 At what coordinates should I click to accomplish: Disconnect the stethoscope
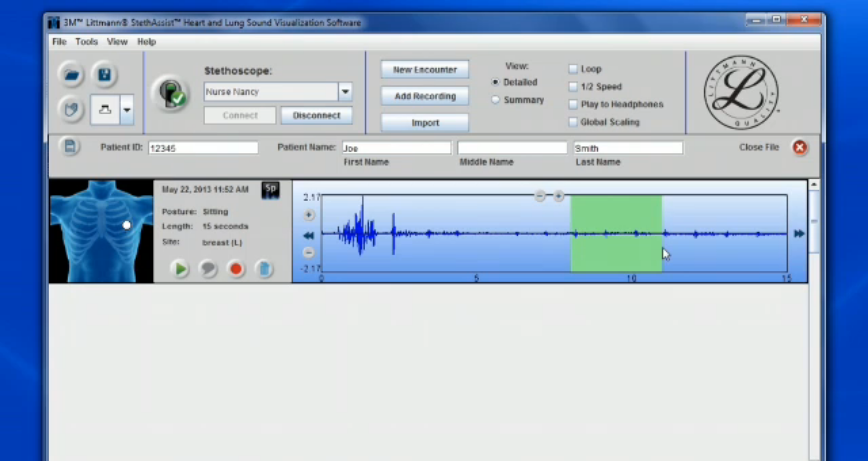pyautogui.click(x=316, y=115)
